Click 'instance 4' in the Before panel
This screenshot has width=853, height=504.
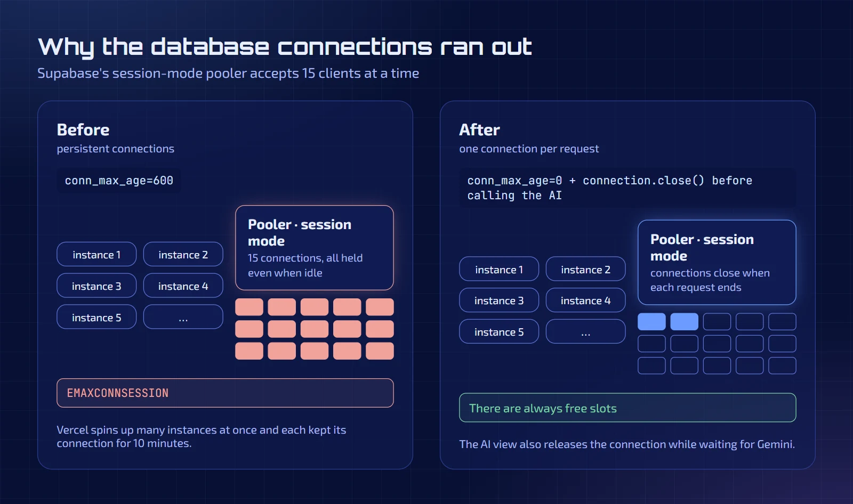pyautogui.click(x=183, y=286)
